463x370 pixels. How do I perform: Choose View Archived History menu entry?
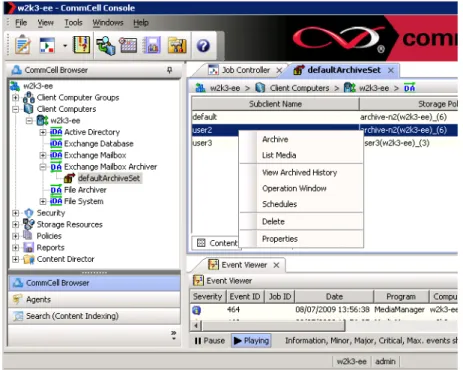[x=299, y=173]
